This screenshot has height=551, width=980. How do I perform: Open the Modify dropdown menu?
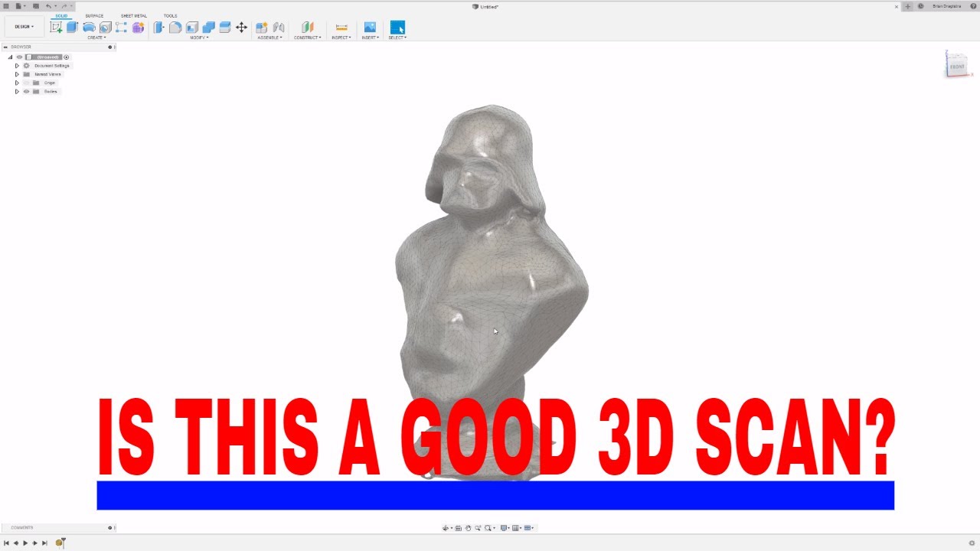point(199,37)
